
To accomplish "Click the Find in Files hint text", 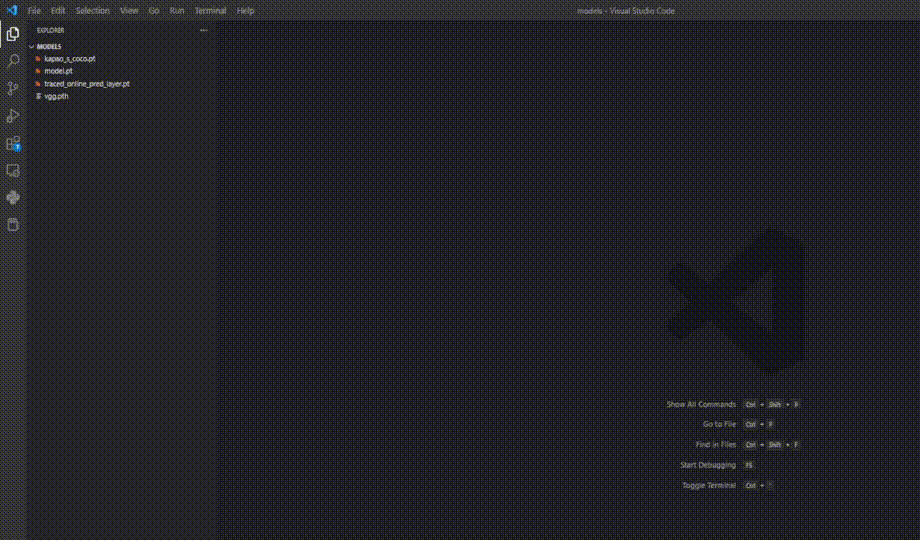I will (x=715, y=444).
